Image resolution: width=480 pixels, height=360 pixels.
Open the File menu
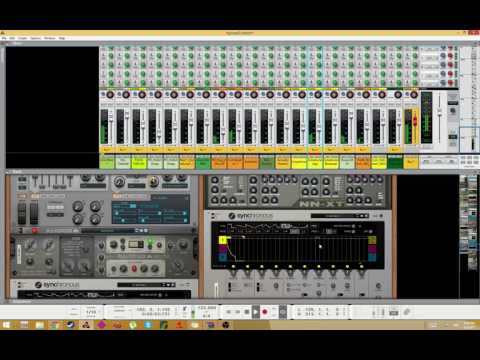(4, 38)
